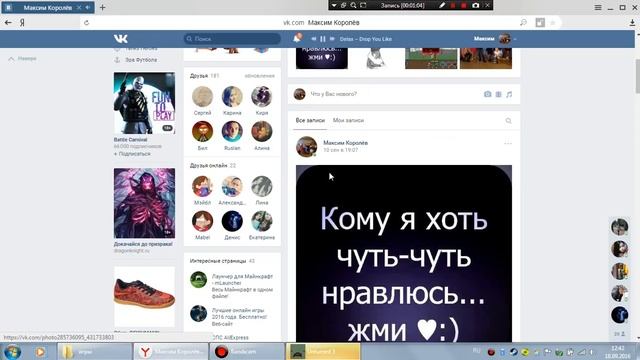Click the Steam icon in the system tray
Image resolution: width=640 pixels, height=360 pixels.
coord(513,352)
